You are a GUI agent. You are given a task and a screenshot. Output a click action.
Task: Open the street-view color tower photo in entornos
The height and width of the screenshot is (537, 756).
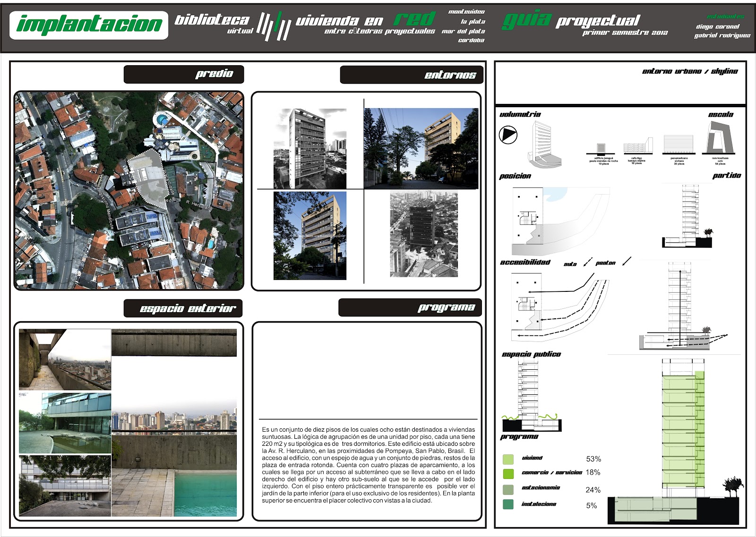[x=421, y=148]
